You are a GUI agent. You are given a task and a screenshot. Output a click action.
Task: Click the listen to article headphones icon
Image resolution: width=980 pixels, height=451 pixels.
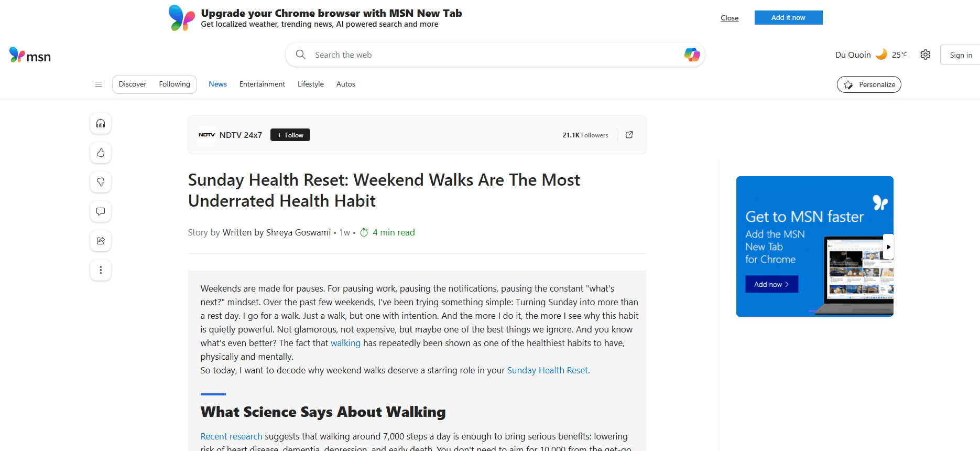(x=101, y=124)
